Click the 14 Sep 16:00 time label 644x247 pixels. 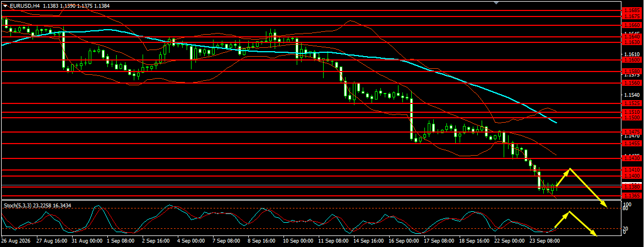pos(369,241)
